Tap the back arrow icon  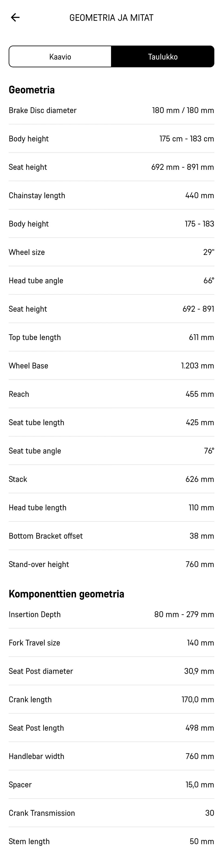[x=15, y=17]
